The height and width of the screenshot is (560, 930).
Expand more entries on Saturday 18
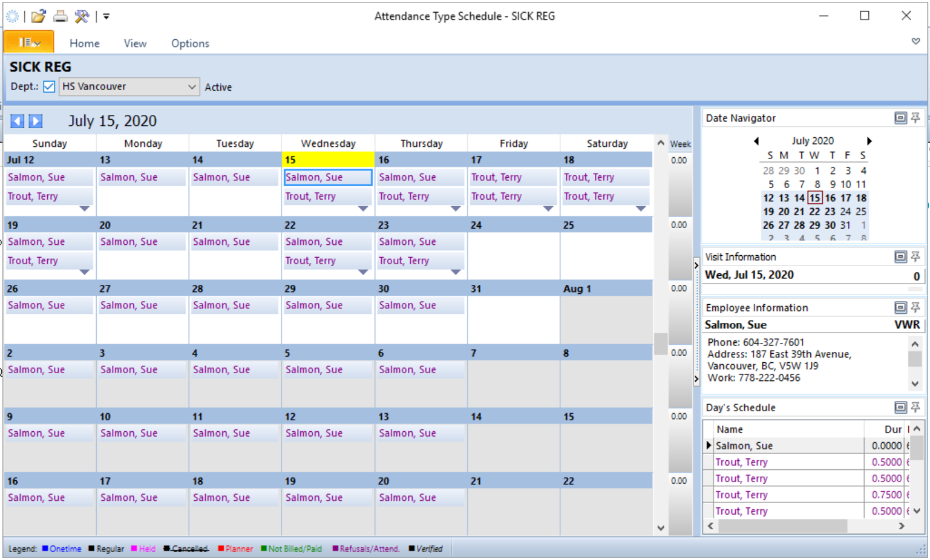641,209
